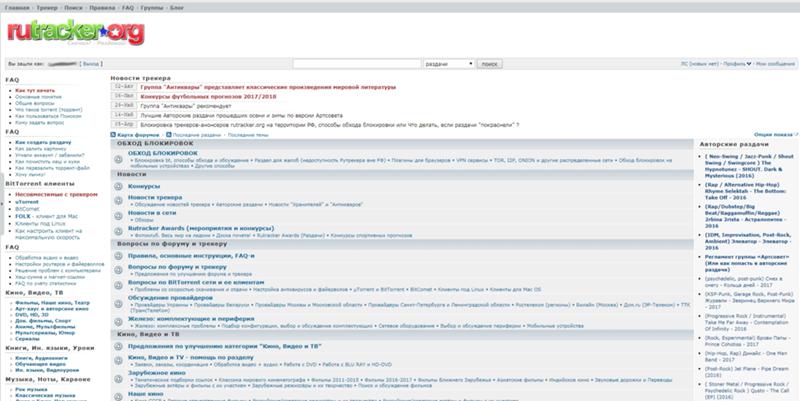
Task: Focus the tracker search input field
Action: pyautogui.click(x=357, y=64)
